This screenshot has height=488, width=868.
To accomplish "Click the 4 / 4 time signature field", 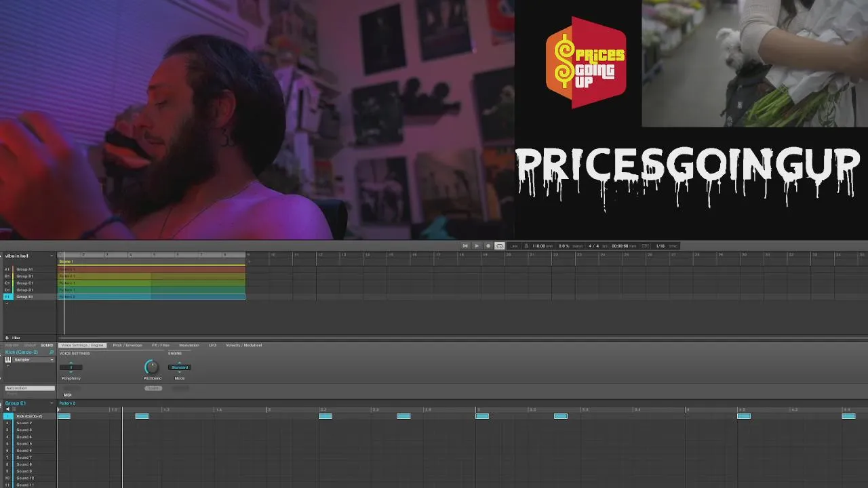I will click(594, 246).
